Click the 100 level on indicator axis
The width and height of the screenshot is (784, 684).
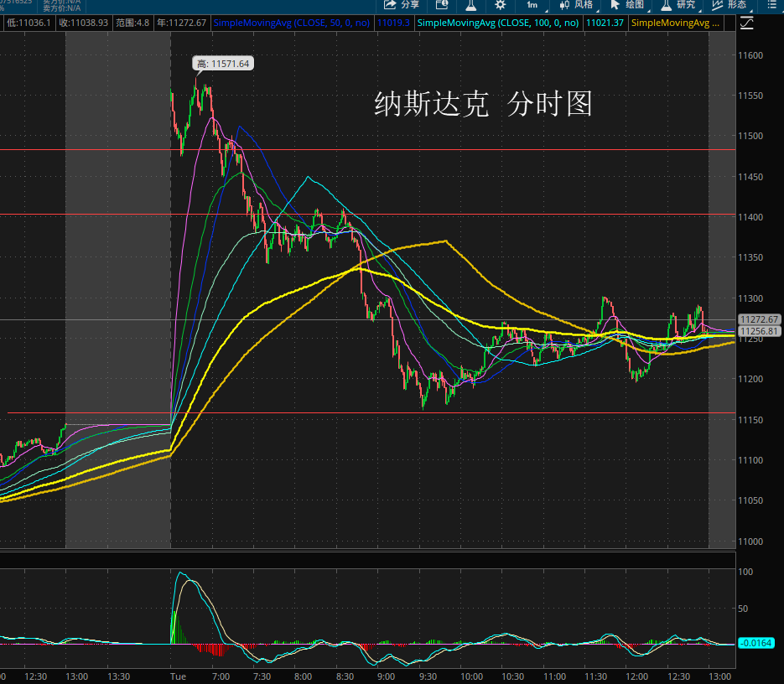pos(745,572)
